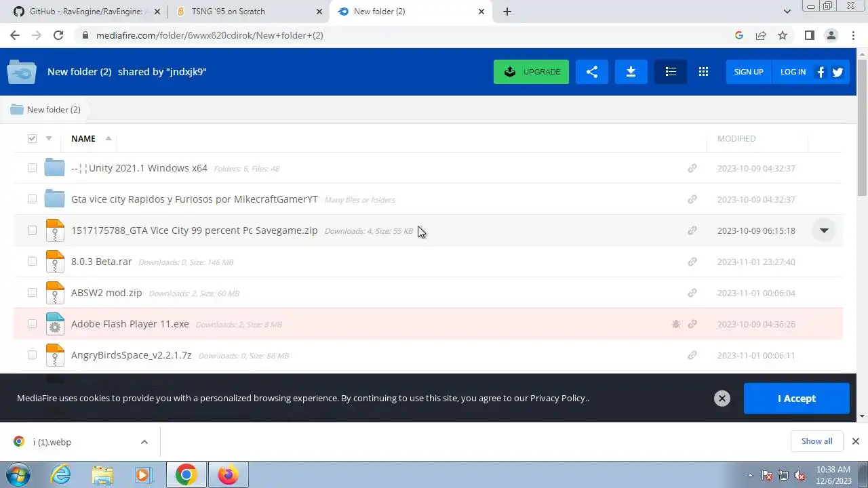Viewport: 868px width, 488px height.
Task: Open Firefox from the taskbar
Action: click(228, 475)
